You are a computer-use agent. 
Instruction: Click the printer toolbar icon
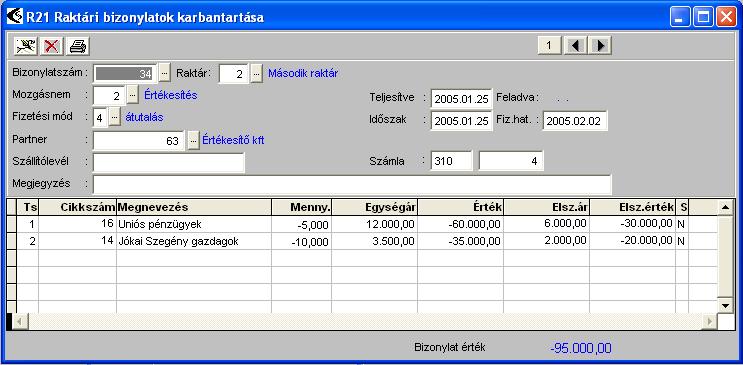point(78,46)
